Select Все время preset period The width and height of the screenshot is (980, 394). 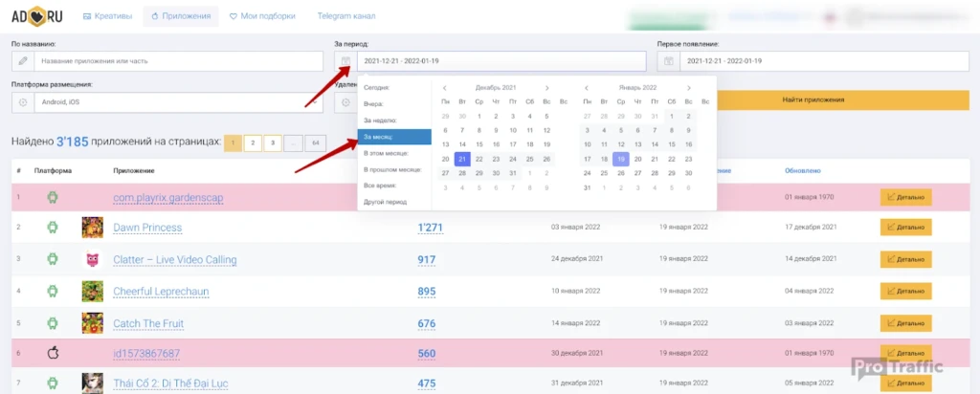[x=394, y=186]
